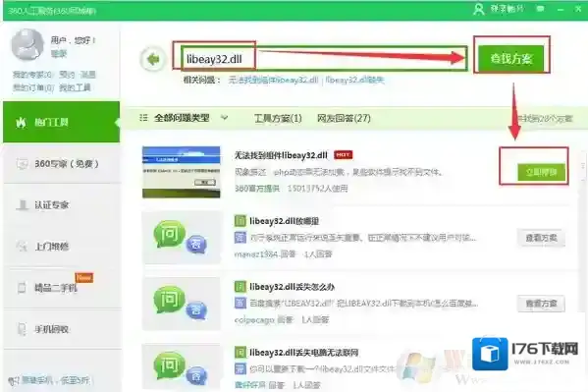
Task: Open question libeay32.dll放哪里
Action: click(285, 221)
